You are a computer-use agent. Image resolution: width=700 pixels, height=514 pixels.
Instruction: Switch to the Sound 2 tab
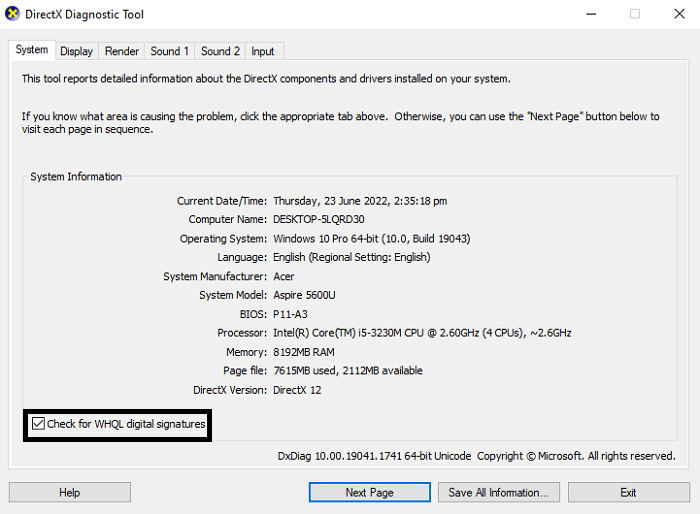coord(220,51)
